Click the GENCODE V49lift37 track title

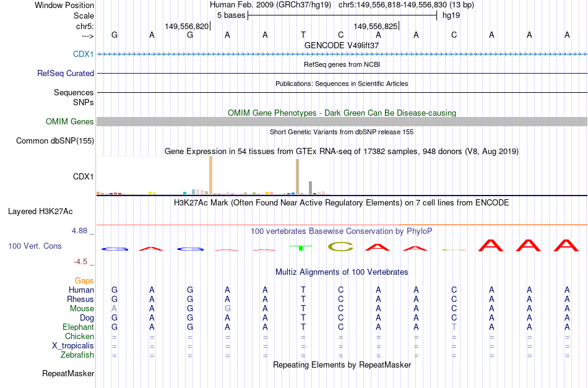tap(342, 45)
